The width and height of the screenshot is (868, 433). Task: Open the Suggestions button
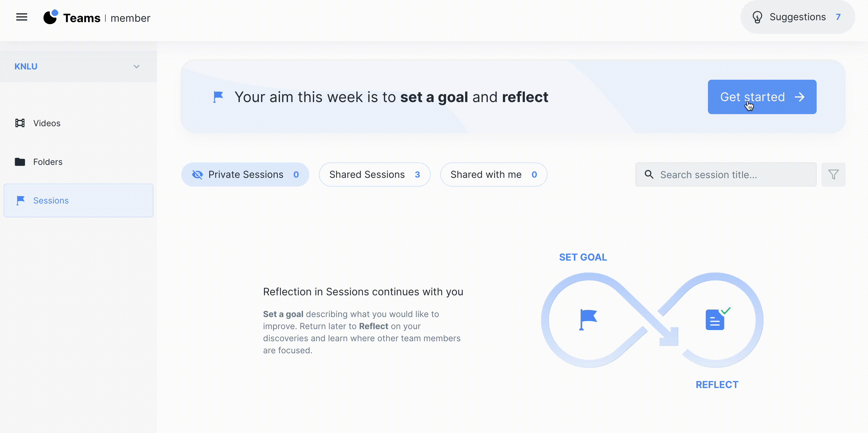click(797, 17)
